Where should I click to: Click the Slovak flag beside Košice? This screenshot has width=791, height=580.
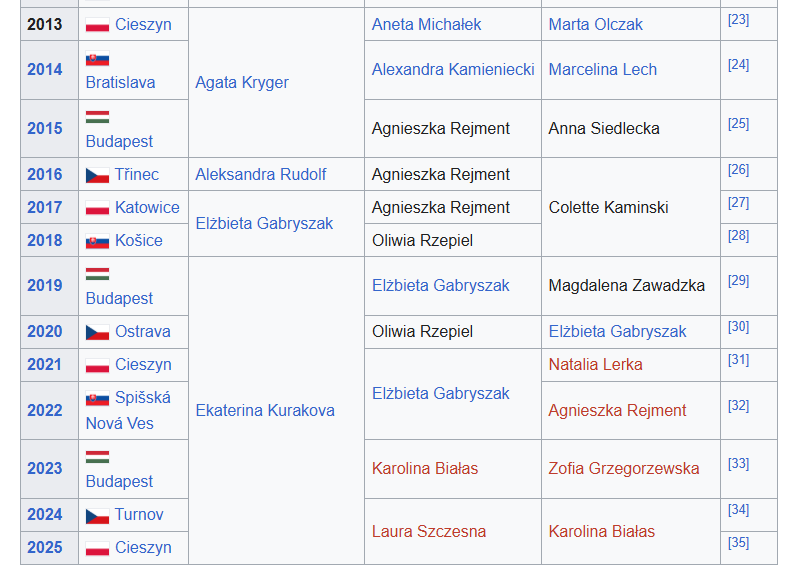tap(97, 241)
